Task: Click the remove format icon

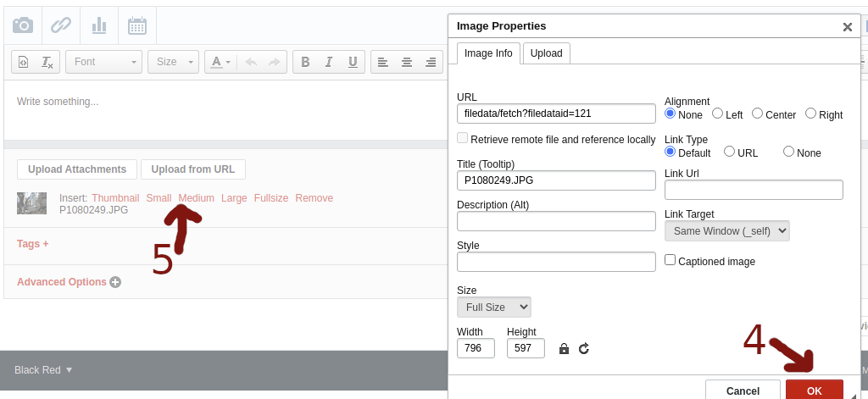Action: point(47,62)
